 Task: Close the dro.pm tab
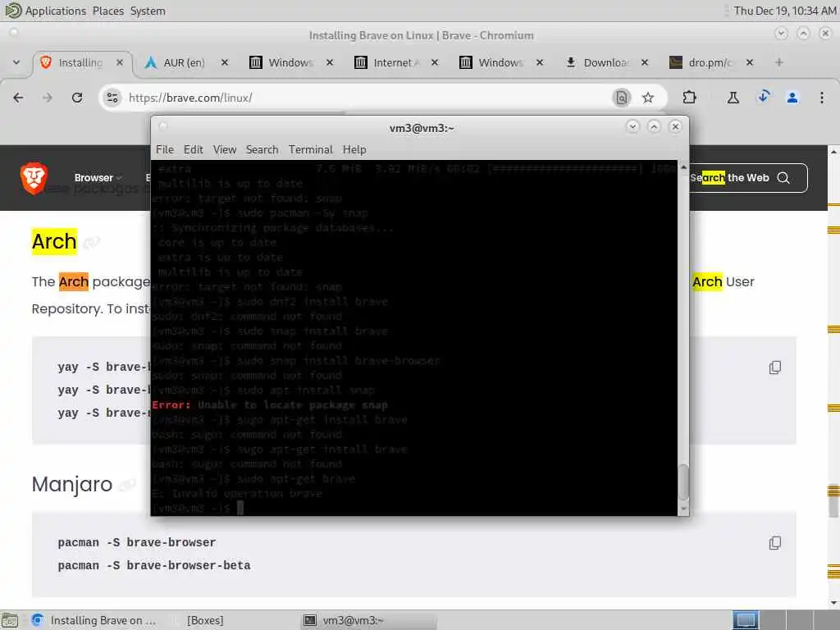[x=750, y=62]
